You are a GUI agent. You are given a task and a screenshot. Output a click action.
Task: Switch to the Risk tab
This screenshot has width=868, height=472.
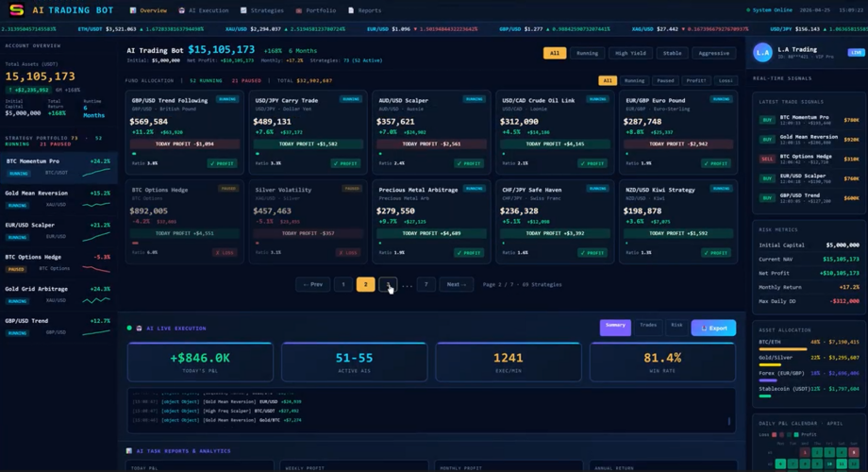tap(676, 327)
